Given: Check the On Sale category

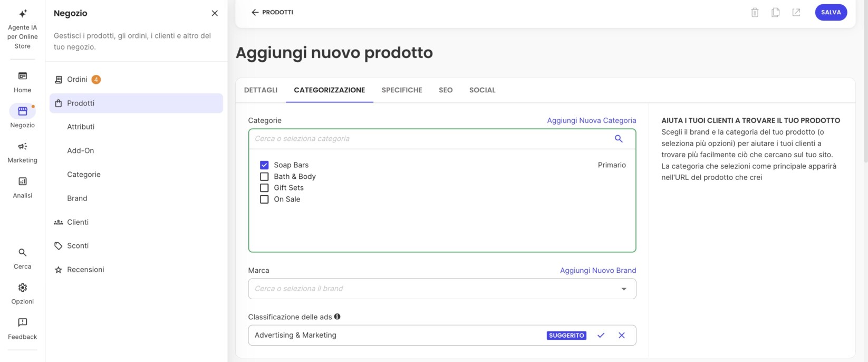Looking at the screenshot, I should (x=264, y=199).
